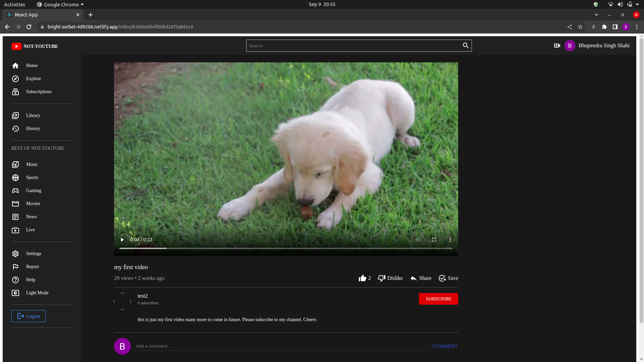Viewport: 644px width, 362px height.
Task: Select the Music category icon
Action: pyautogui.click(x=15, y=164)
